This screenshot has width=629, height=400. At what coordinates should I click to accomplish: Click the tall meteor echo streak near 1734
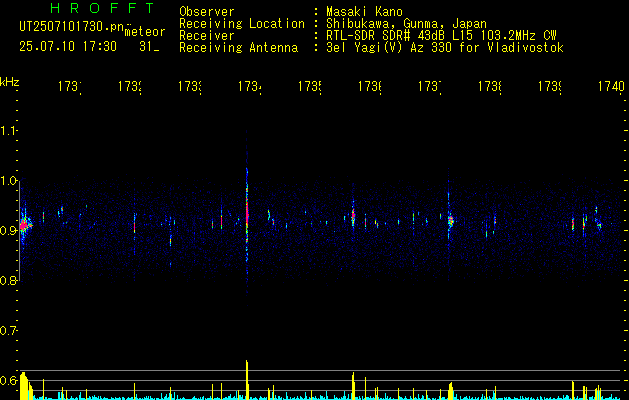[x=247, y=217]
